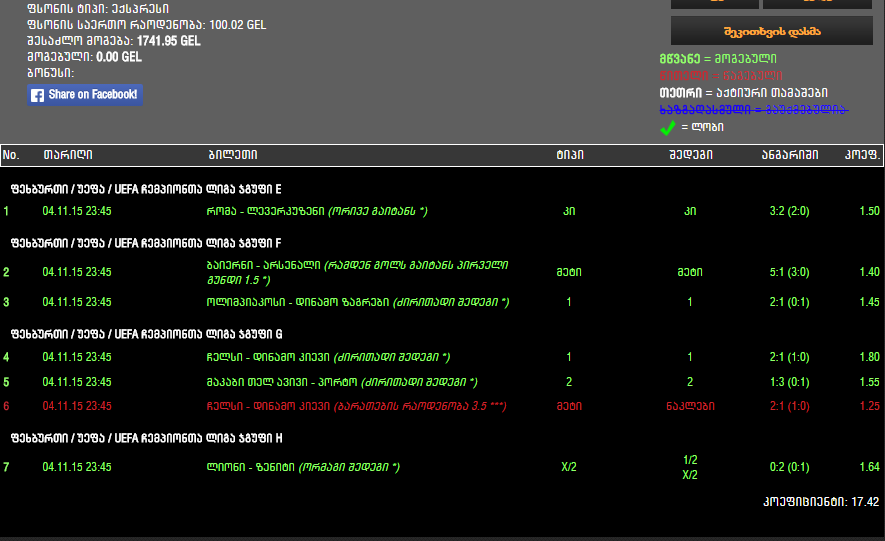Click the white legend 'თეთრი = აქტიური თამაშები'
This screenshot has width=885, height=541.
(743, 93)
